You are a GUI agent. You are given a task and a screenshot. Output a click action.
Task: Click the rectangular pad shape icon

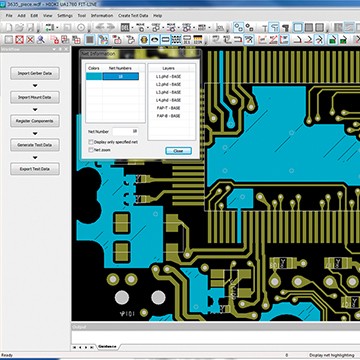(165, 40)
